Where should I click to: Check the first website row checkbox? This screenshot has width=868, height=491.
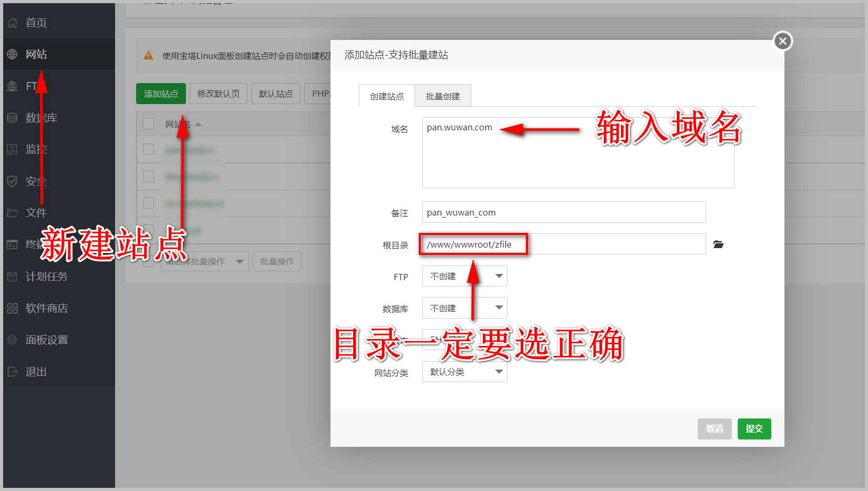point(149,149)
